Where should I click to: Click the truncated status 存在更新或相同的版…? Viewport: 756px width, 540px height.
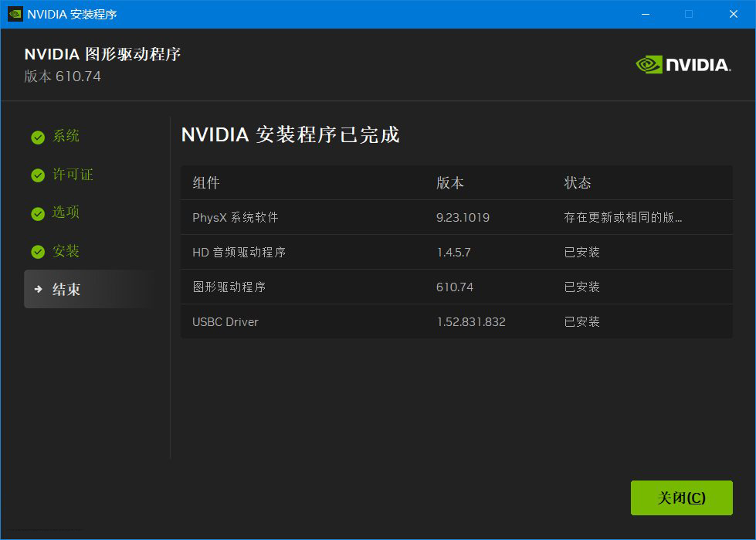tap(623, 217)
